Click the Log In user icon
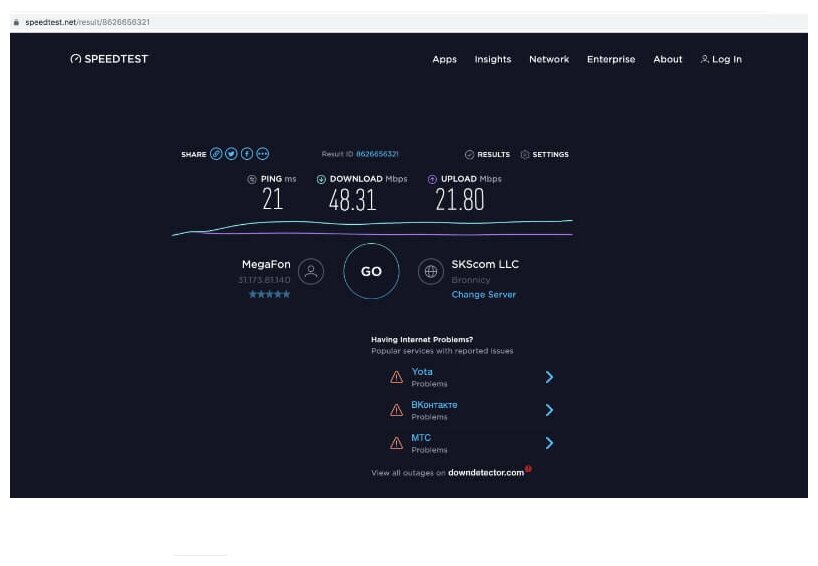Image resolution: width=818 pixels, height=566 pixels. point(704,59)
